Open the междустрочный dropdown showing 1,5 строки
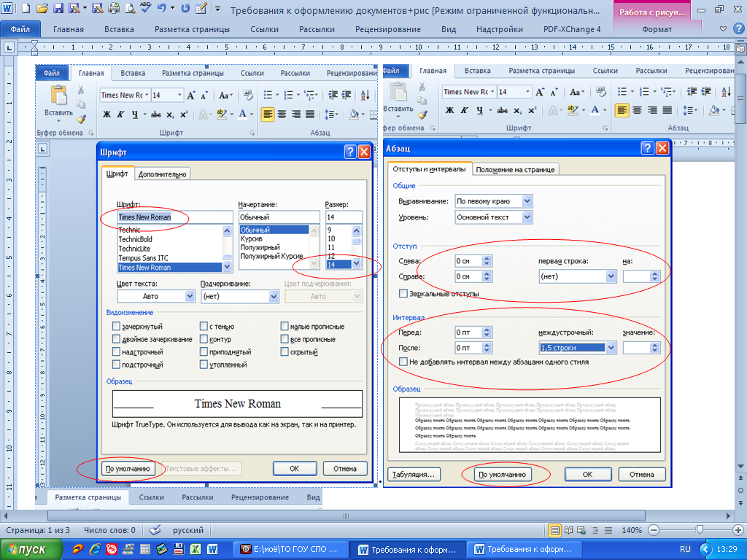 [611, 348]
